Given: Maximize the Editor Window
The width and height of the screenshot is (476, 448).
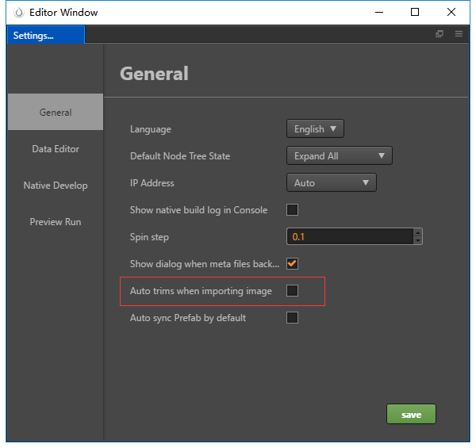Looking at the screenshot, I should tap(415, 13).
